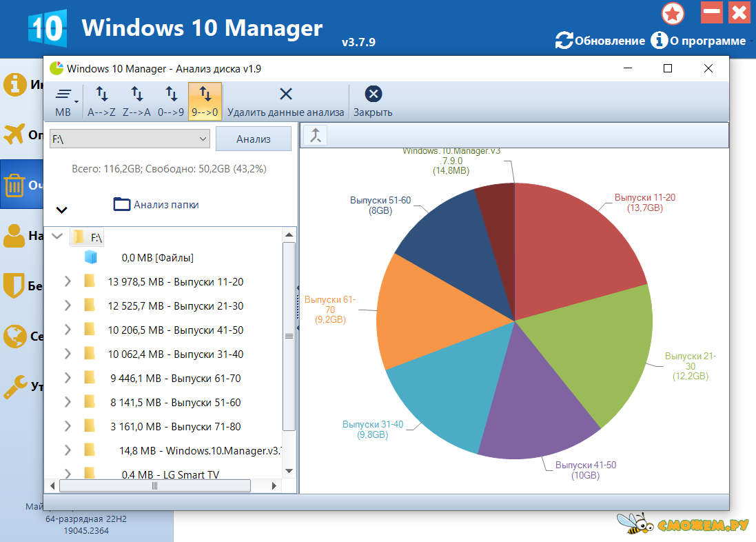Toggle descending size sort 9-->0
Image resolution: width=756 pixels, height=542 pixels.
[205, 102]
